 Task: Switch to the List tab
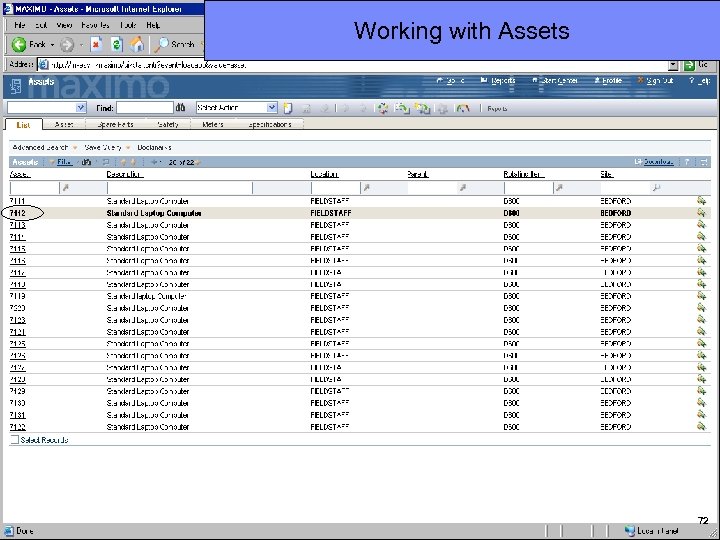[23, 124]
